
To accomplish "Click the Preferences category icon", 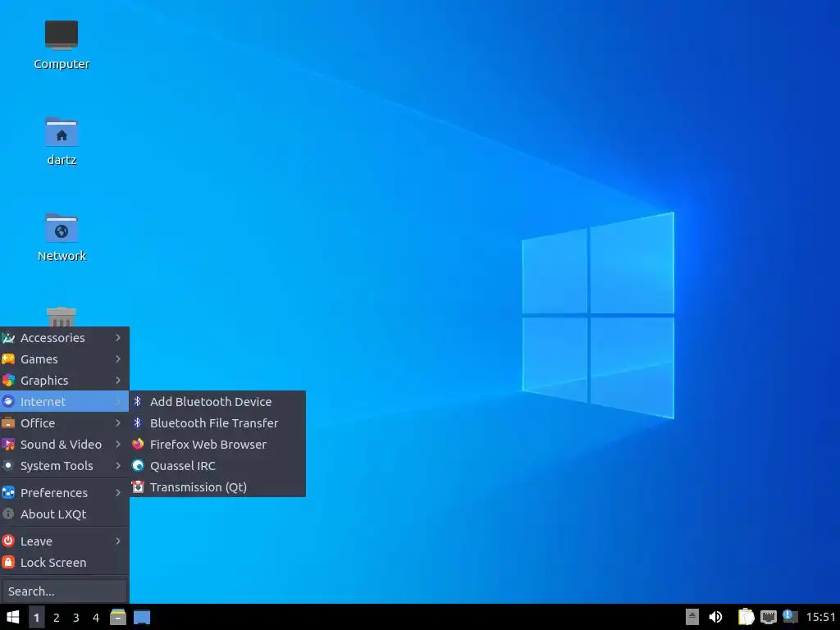I will (8, 492).
